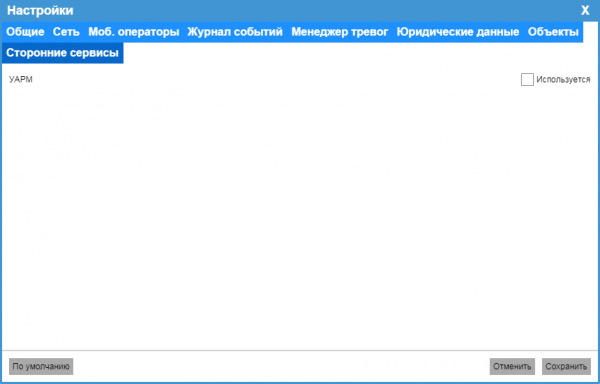The height and width of the screenshot is (384, 600).
Task: Click blank space right of Сторонние сервисы tab
Action: click(360, 53)
